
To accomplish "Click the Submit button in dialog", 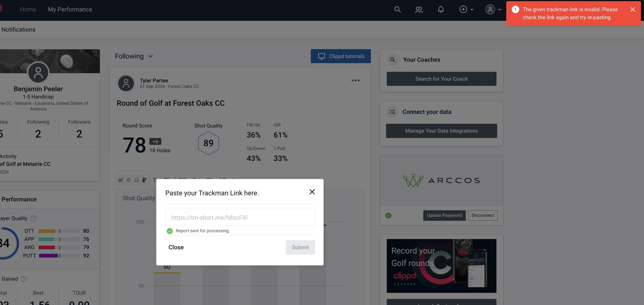I will [300, 247].
